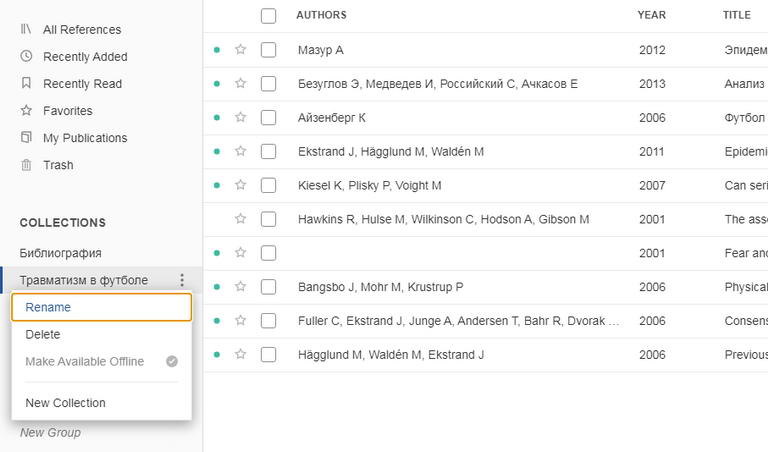Image resolution: width=768 pixels, height=452 pixels.
Task: Click unread dot on Fuller C row
Action: point(216,320)
